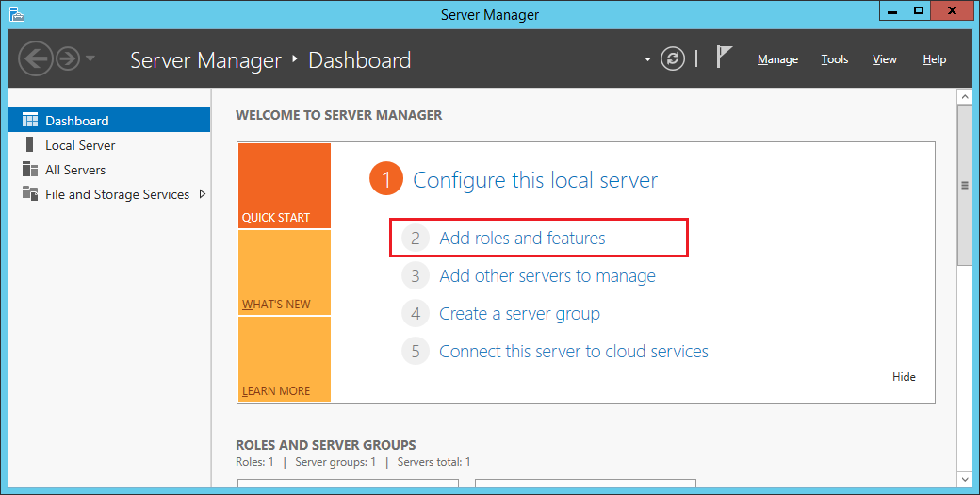980x495 pixels.
Task: Minimize the Server Manager window
Action: coord(892,10)
